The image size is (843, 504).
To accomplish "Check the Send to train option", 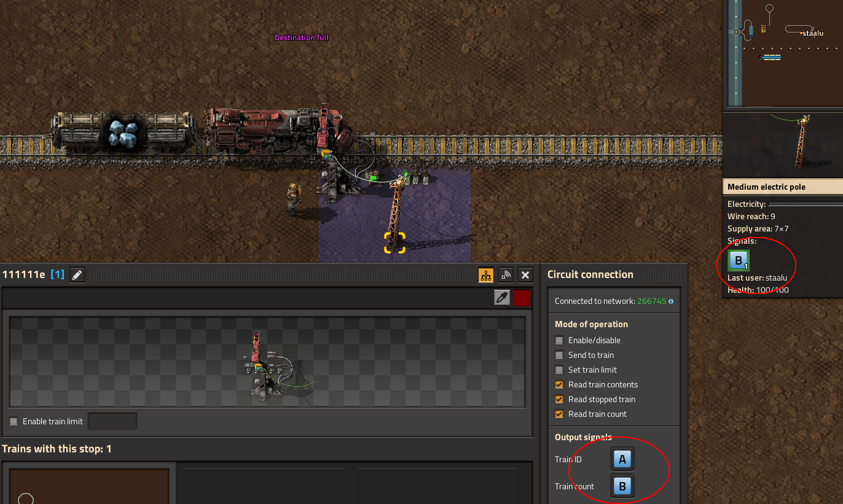I will click(559, 355).
